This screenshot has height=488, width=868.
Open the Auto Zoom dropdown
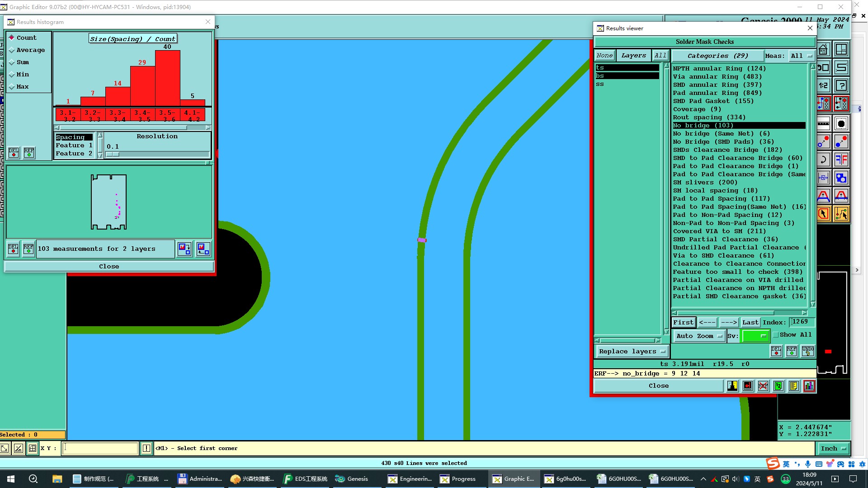tap(699, 336)
